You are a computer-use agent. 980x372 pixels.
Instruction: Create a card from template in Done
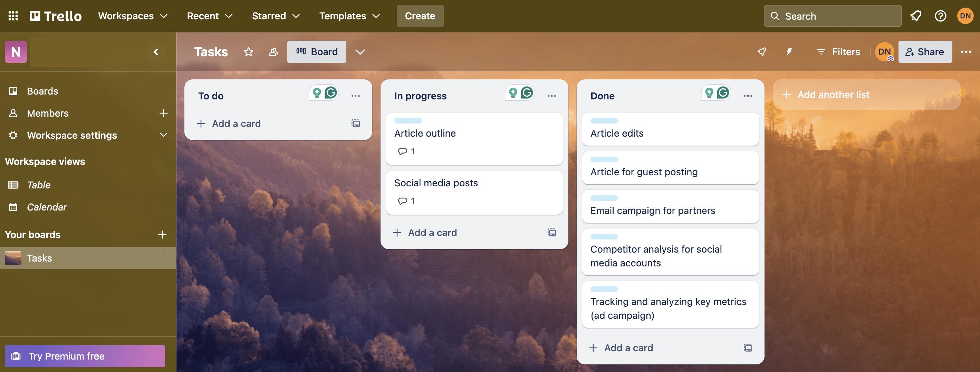coord(748,347)
